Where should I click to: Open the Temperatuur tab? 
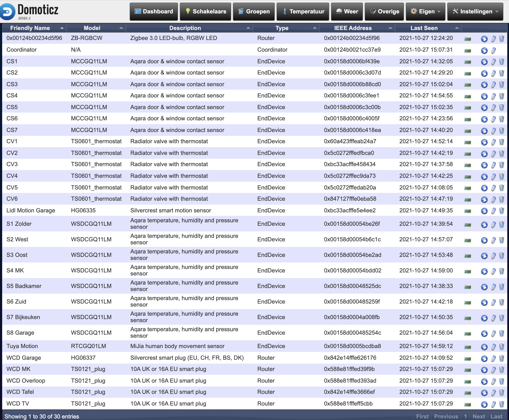pyautogui.click(x=303, y=11)
